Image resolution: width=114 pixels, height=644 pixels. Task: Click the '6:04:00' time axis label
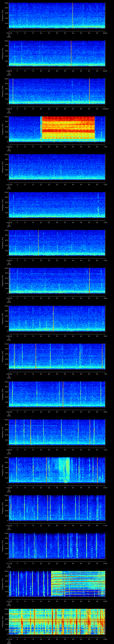pos(9,298)
